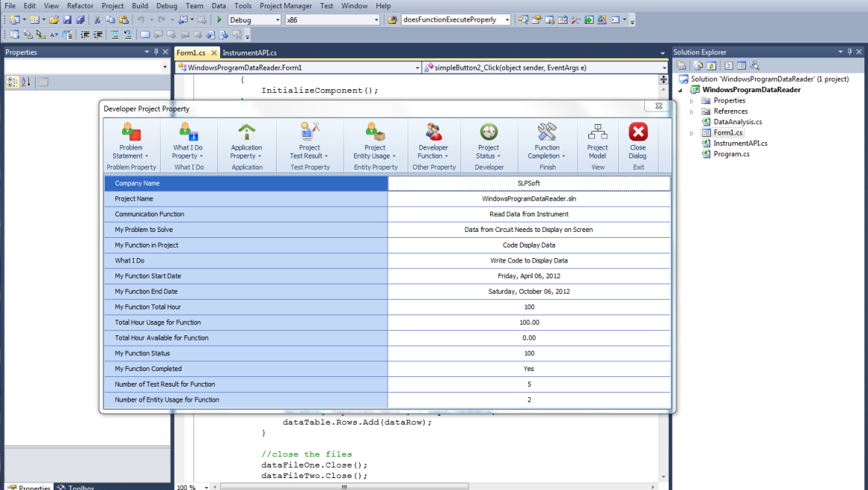The image size is (868, 490).
Task: Click the View Code icon in Solution Explorer
Action: [728, 66]
